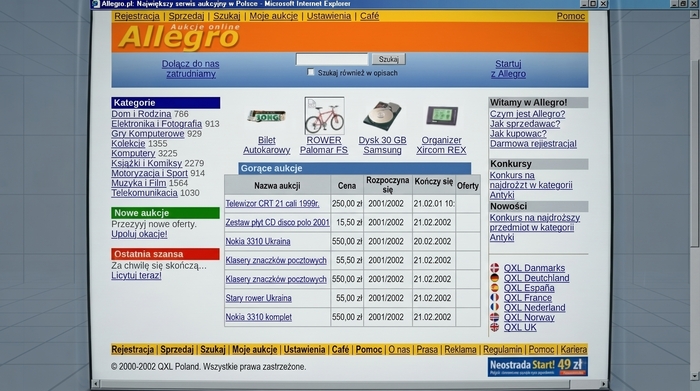Open the ROWER Palomar FS bicycle image
The height and width of the screenshot is (391, 700).
coord(325,116)
